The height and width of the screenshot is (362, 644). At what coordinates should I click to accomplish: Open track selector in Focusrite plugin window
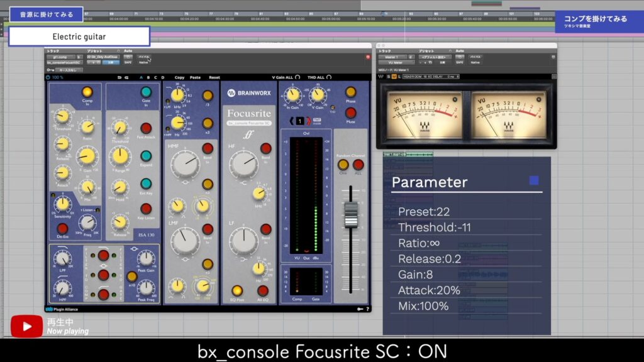62,57
